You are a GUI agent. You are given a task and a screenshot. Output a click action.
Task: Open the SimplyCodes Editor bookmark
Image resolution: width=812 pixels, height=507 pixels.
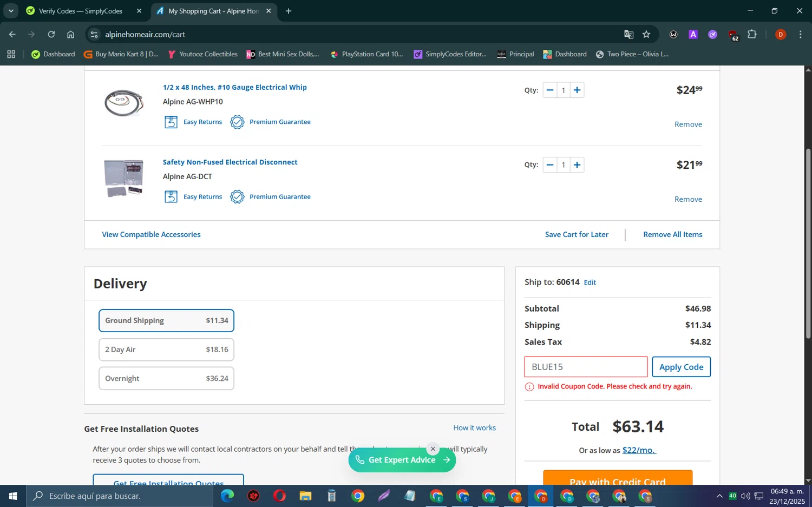point(450,54)
